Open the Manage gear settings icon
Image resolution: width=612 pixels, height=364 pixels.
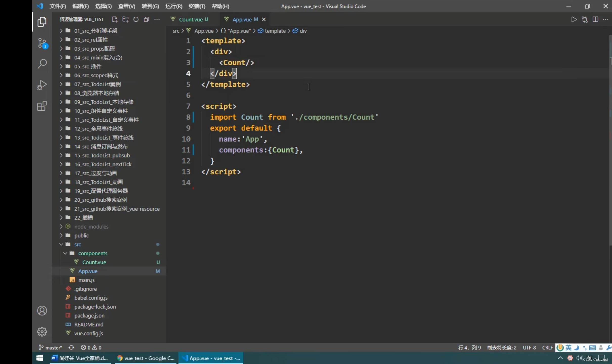tap(42, 331)
